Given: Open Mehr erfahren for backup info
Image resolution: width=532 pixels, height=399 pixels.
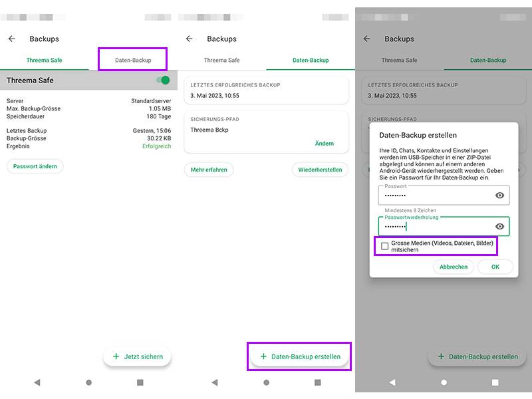Looking at the screenshot, I should (x=209, y=170).
